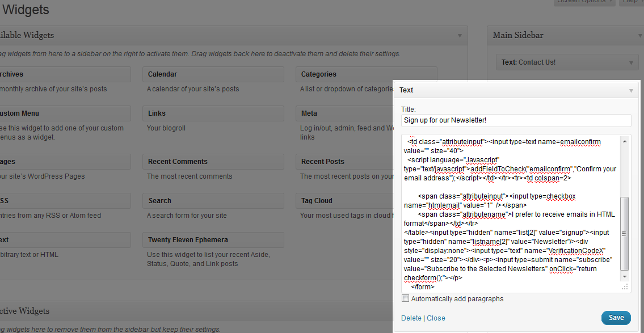
Task: Click the Close link in the widget
Action: pyautogui.click(x=436, y=318)
